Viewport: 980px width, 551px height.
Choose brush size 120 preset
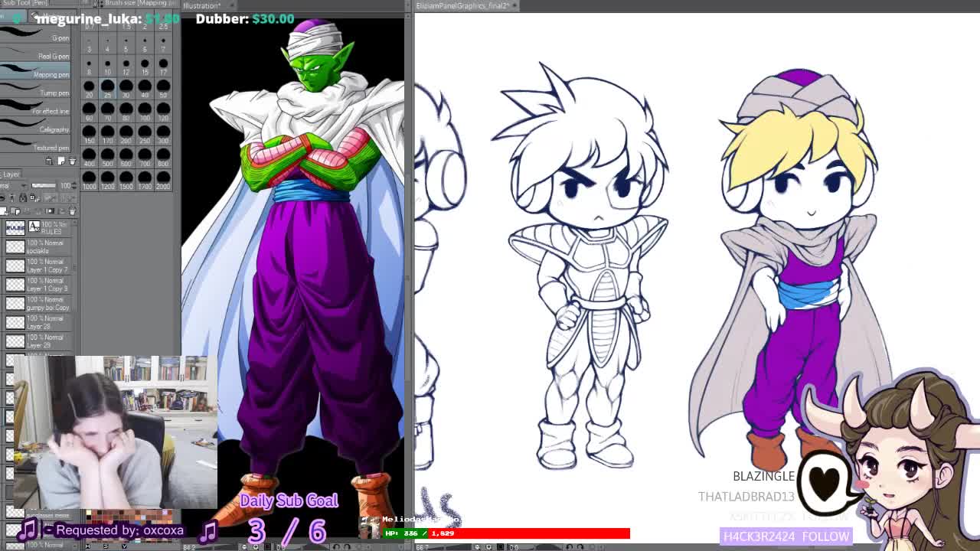pos(163,112)
